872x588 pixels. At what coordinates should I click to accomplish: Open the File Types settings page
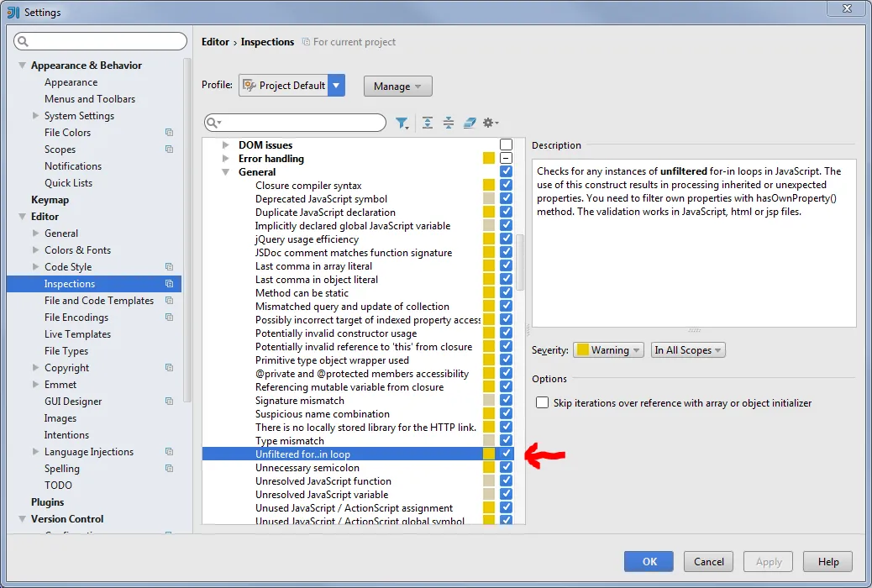click(x=66, y=351)
